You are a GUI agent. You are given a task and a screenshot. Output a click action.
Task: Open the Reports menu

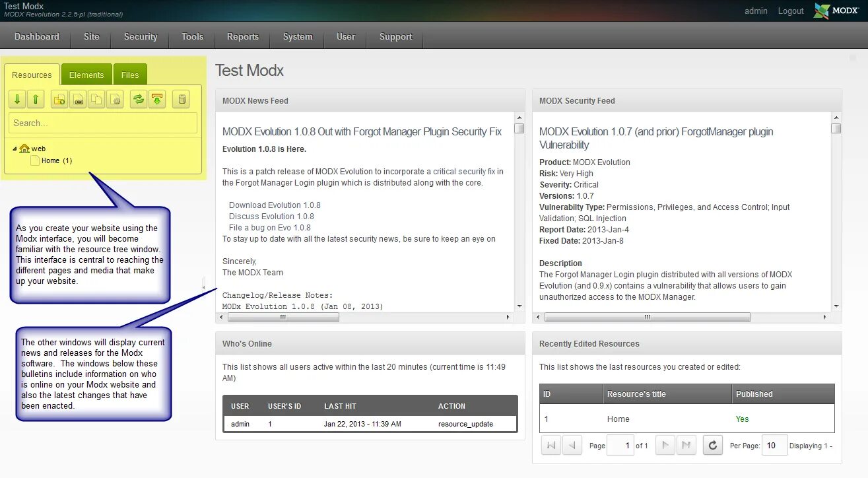[x=243, y=36]
